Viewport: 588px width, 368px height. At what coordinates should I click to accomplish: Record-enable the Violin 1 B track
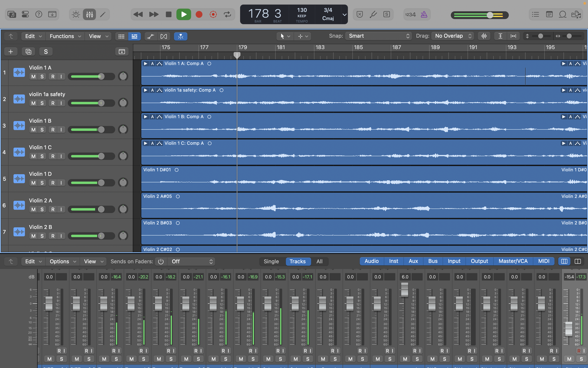tap(53, 130)
